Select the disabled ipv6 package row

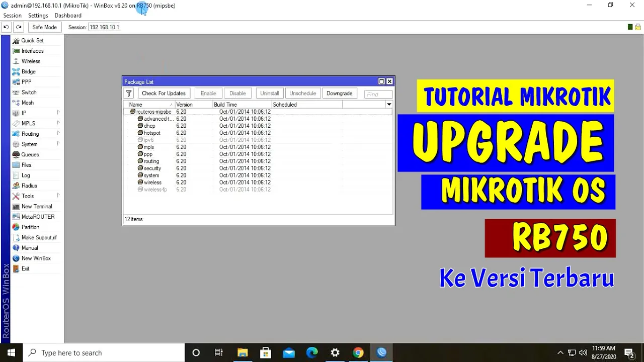coord(258,140)
